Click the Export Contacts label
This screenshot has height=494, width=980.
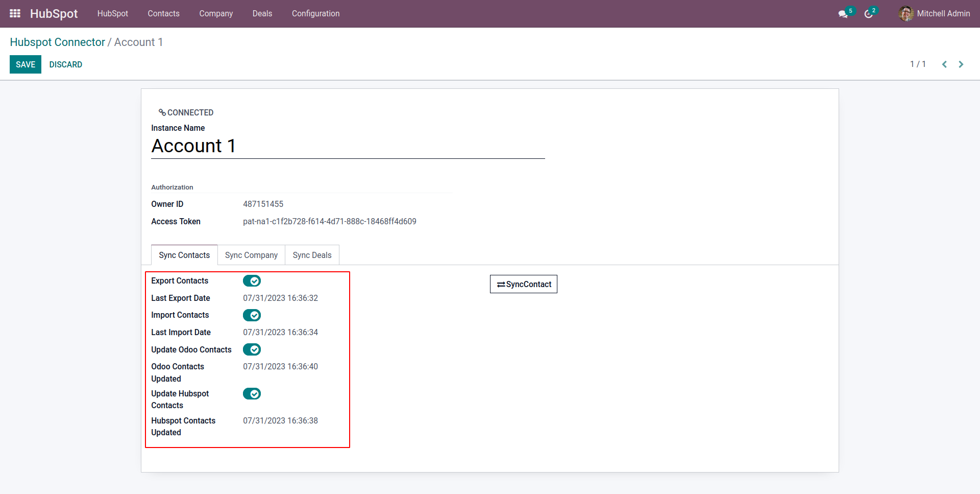click(180, 281)
